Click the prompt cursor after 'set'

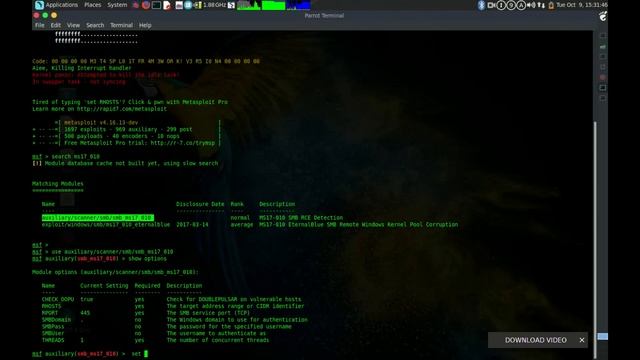[x=146, y=354]
